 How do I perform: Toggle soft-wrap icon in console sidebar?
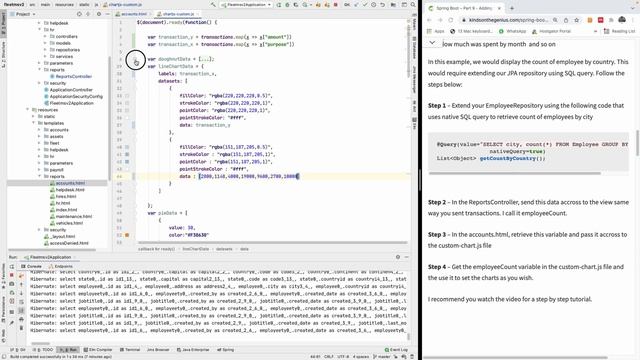click(x=21, y=302)
